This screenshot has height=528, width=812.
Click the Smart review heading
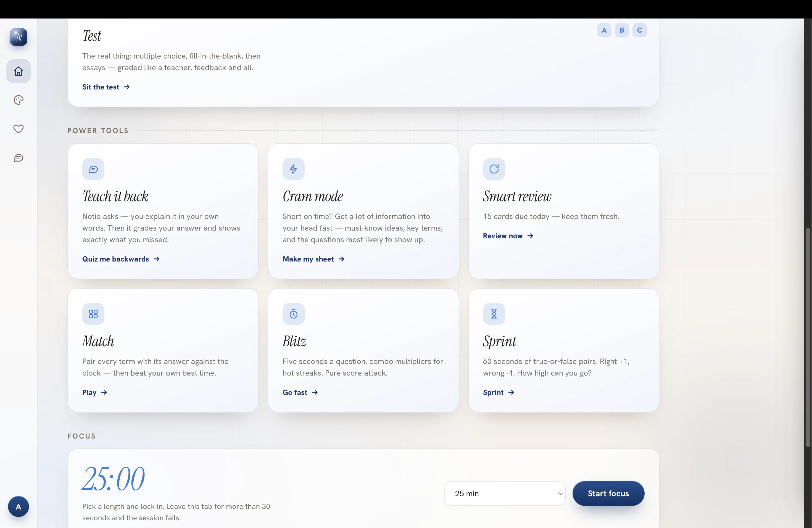517,196
